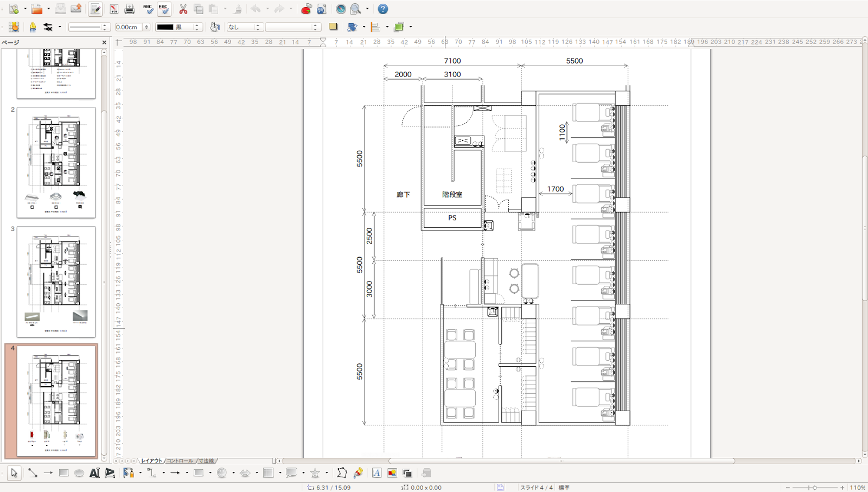868x492 pixels.
Task: Select page 2 thumbnail
Action: pyautogui.click(x=56, y=163)
